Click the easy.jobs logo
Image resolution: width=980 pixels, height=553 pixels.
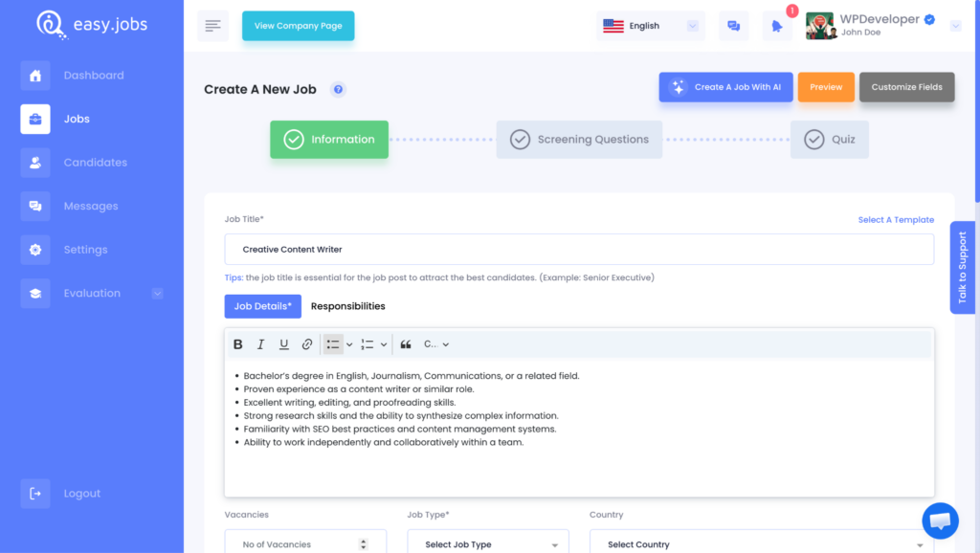(92, 25)
